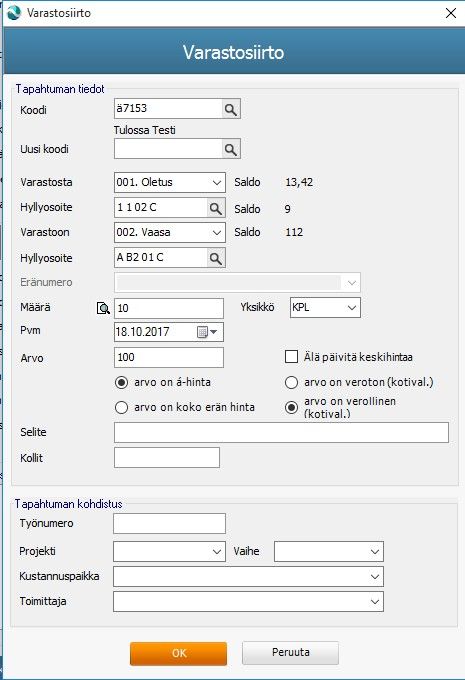Click the Arvo field showing 100
This screenshot has width=465, height=680.
pyautogui.click(x=169, y=357)
